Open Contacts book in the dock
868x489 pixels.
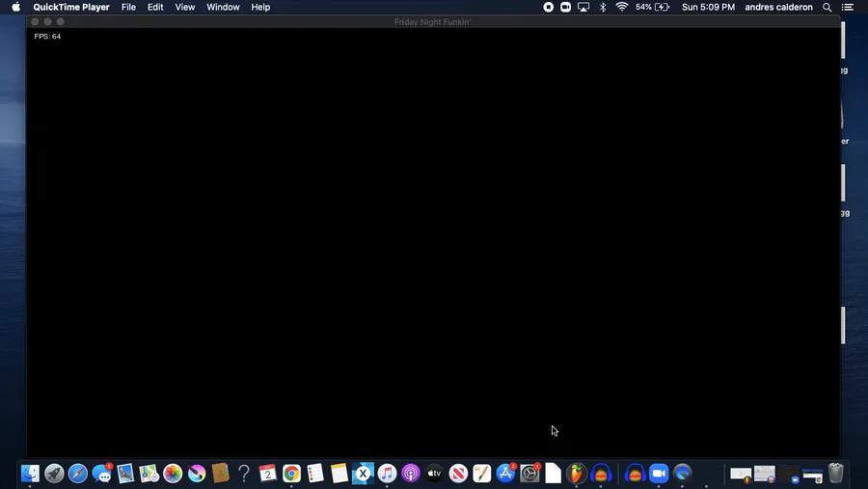(220, 474)
